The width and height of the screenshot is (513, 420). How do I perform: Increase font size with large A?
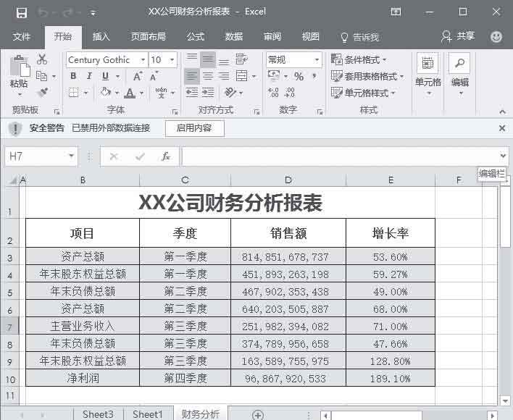click(138, 76)
